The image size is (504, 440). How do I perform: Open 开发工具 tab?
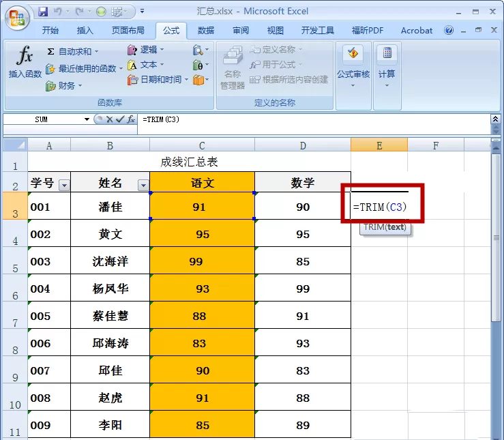[318, 31]
